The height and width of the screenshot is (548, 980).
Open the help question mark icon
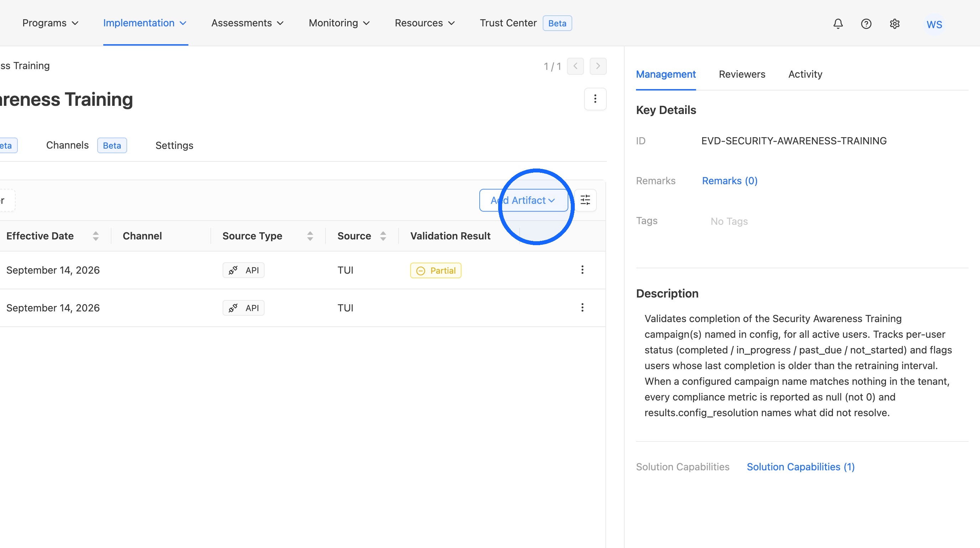point(866,24)
